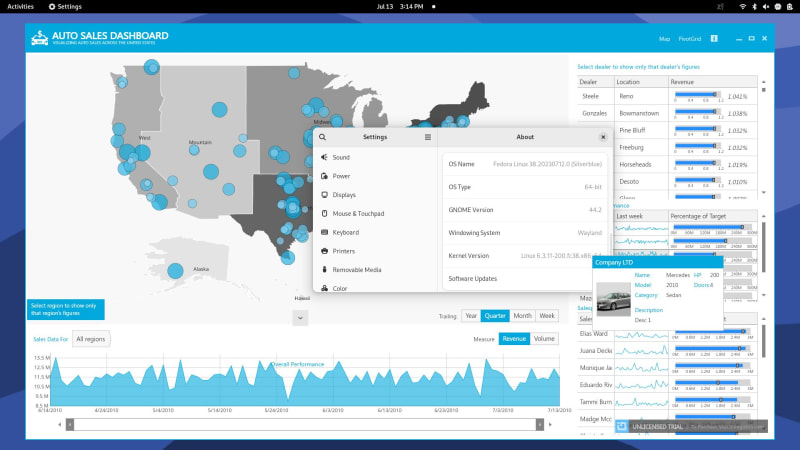
Task: Select the West region on map
Action: click(144, 138)
